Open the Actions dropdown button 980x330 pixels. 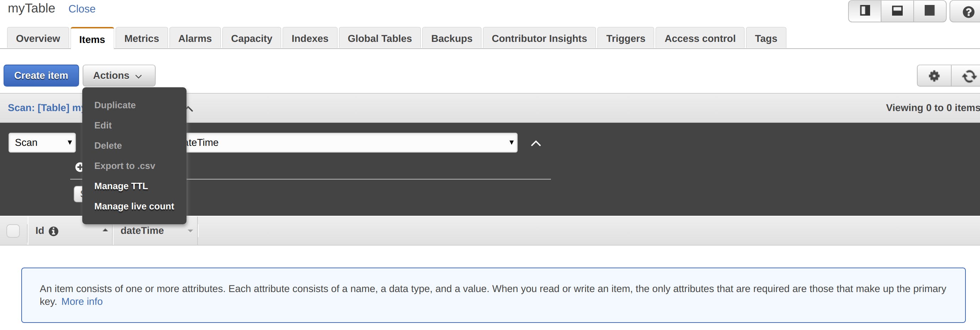[x=119, y=75]
